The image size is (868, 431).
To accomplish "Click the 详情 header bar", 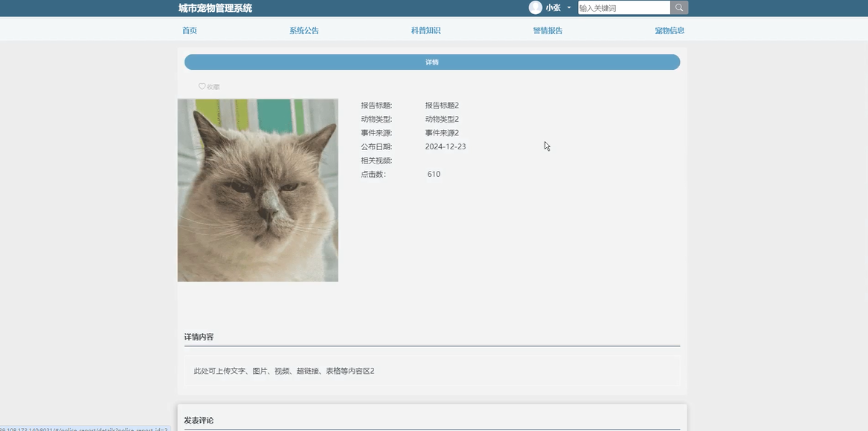I will [x=432, y=62].
